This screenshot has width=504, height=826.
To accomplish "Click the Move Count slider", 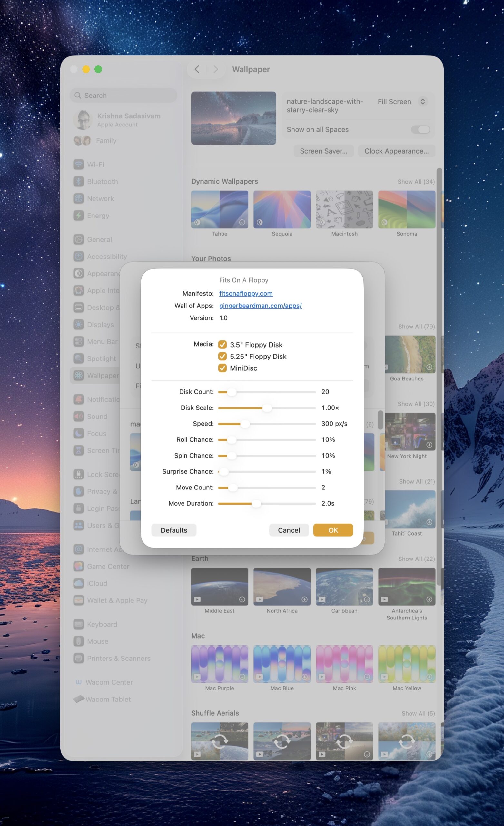I will coord(267,488).
